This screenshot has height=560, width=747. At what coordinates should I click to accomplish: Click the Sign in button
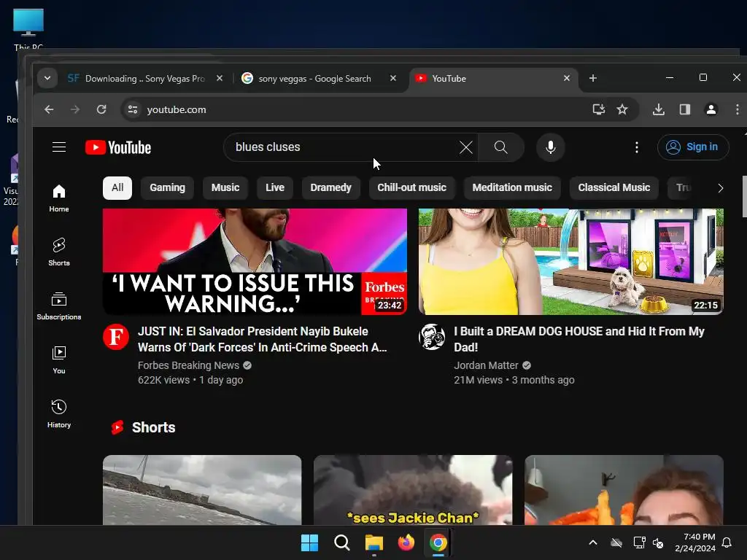coord(693,147)
